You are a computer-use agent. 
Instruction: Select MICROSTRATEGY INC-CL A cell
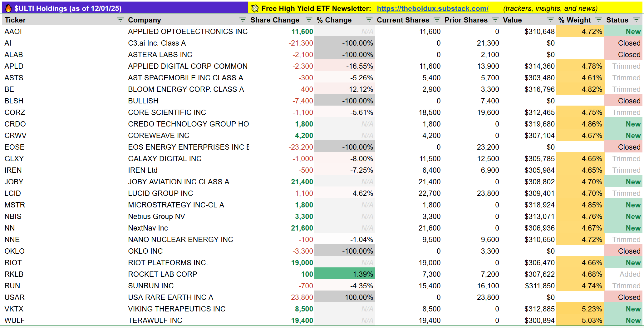click(x=187, y=205)
